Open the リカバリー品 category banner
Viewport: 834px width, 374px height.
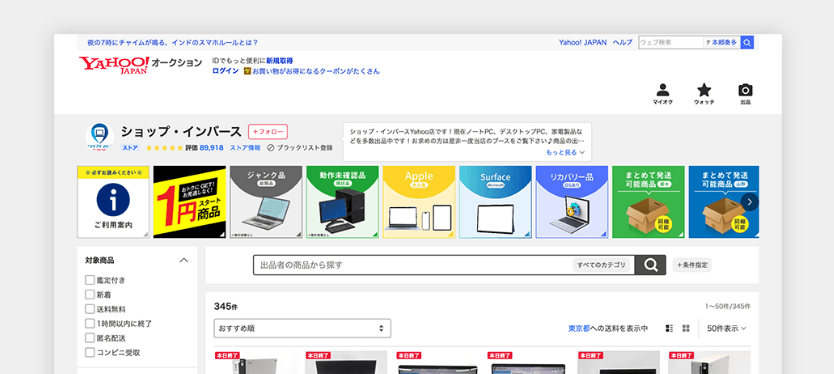(x=572, y=202)
